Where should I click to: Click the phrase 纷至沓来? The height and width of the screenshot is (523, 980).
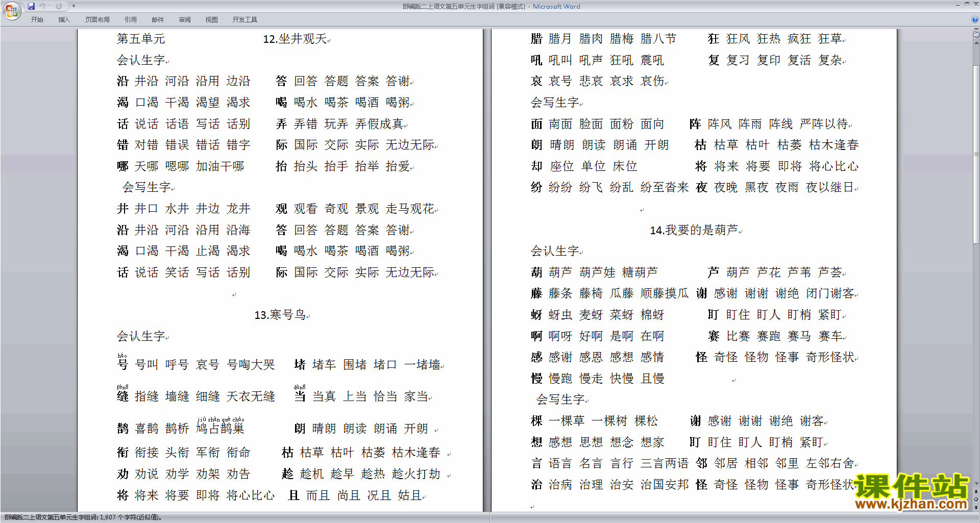pyautogui.click(x=665, y=188)
